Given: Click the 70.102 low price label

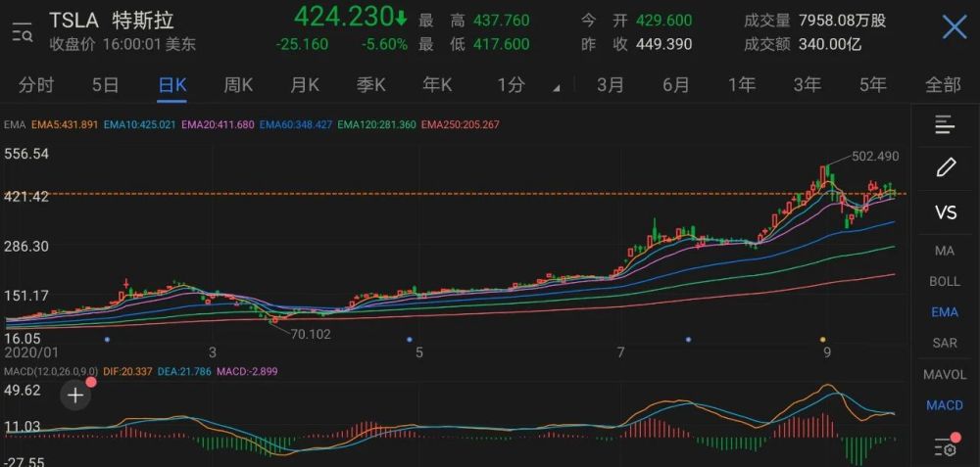Looking at the screenshot, I should [x=311, y=335].
